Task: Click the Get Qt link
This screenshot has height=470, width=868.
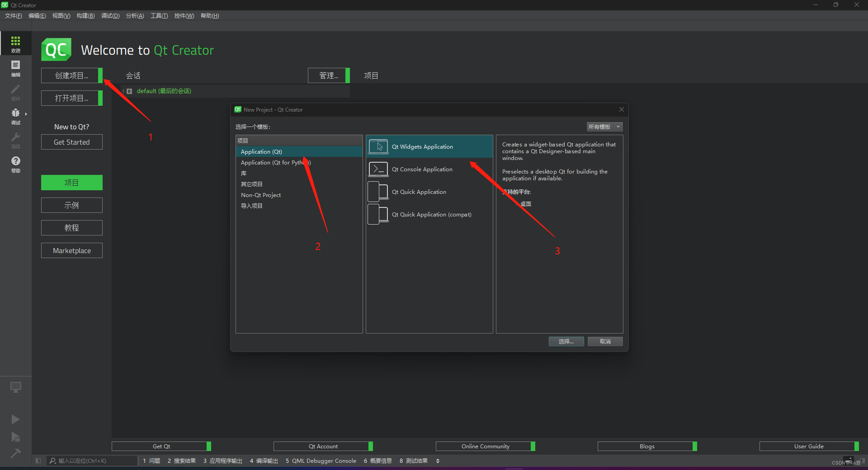Action: 161,446
